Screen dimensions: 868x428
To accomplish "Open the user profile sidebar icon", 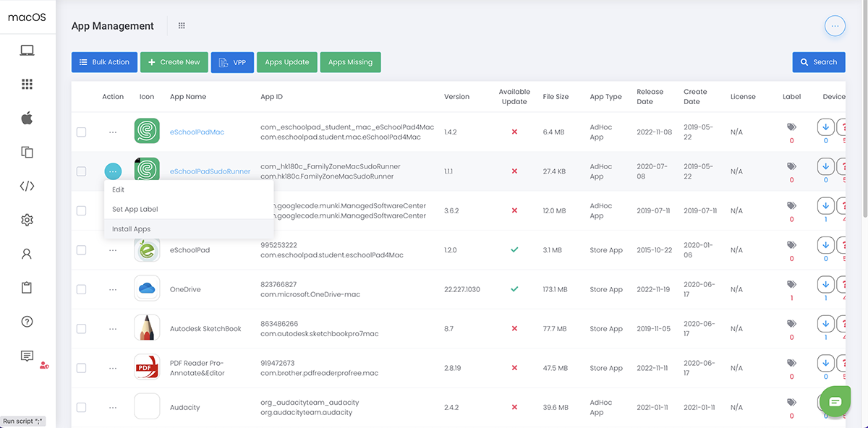I will pos(27,254).
